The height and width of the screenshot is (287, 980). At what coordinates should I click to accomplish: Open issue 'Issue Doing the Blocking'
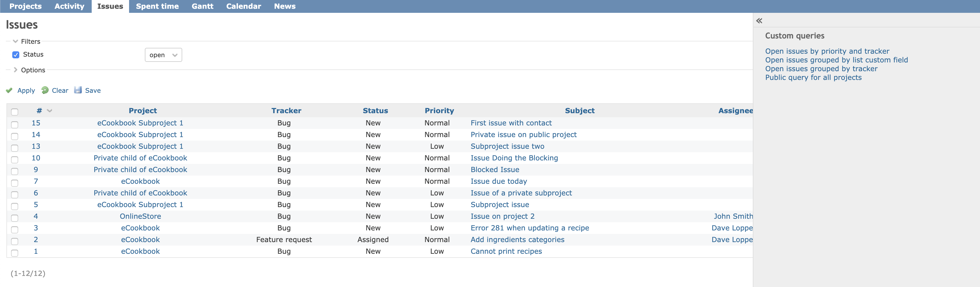pyautogui.click(x=514, y=158)
